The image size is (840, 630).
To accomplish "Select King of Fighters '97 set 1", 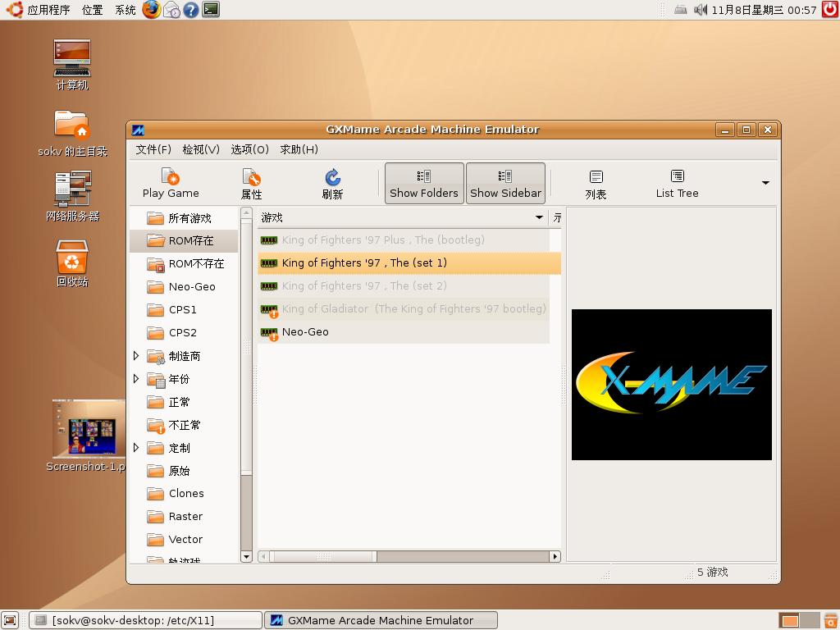I will click(409, 263).
